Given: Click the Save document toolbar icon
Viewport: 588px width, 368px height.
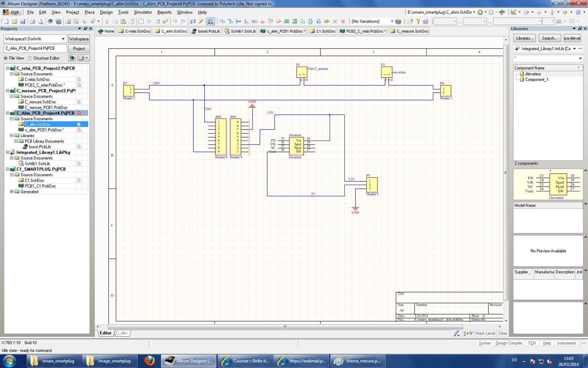Looking at the screenshot, I should 22,22.
